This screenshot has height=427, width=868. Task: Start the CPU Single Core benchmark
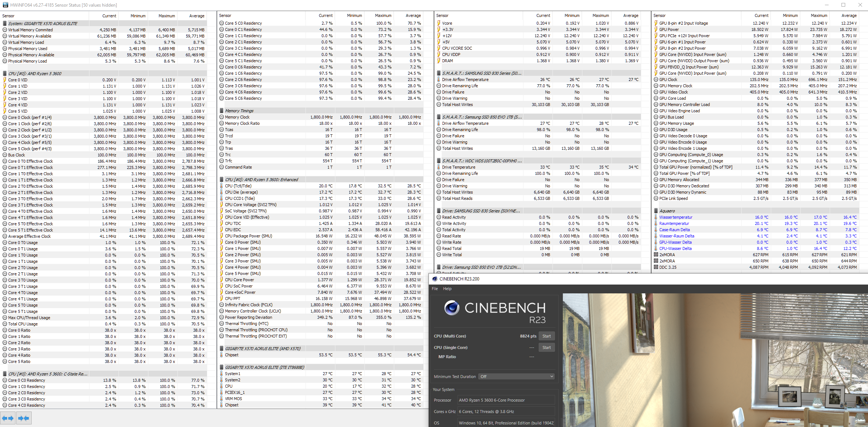click(546, 347)
